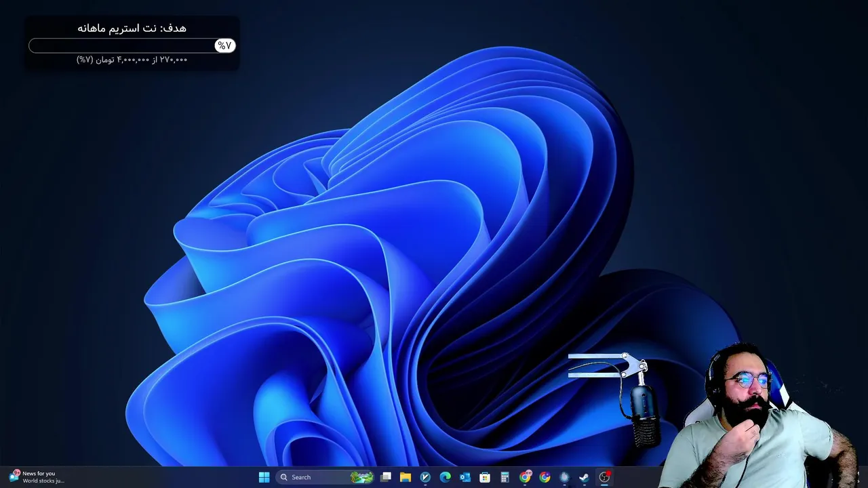Open the blue checkmark V app

[425, 477]
